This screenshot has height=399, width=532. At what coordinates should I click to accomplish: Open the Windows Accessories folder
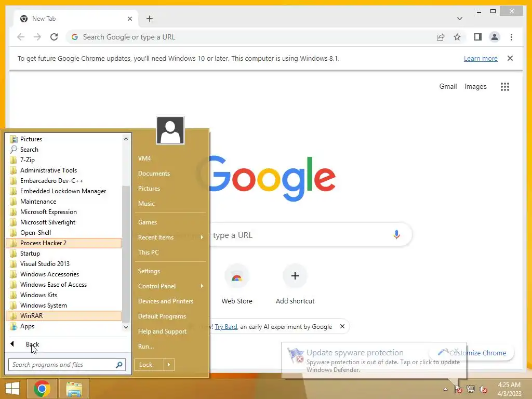pyautogui.click(x=64, y=274)
